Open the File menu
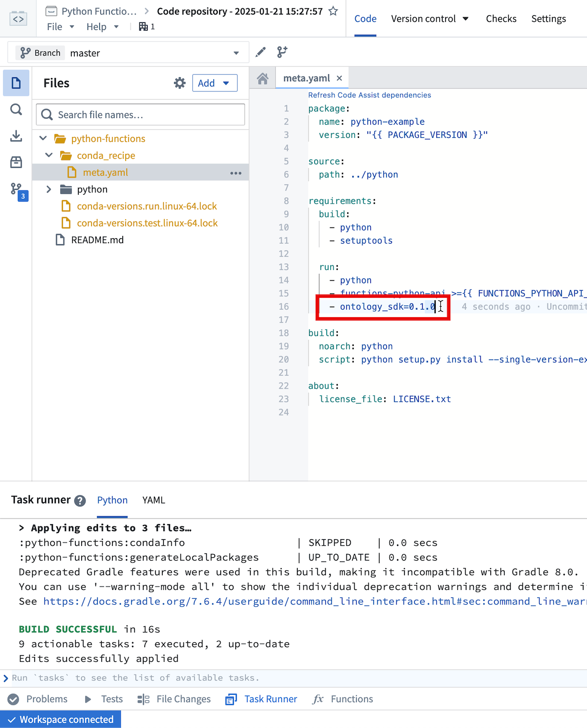Screen dimensions: 587x728 (60, 26)
